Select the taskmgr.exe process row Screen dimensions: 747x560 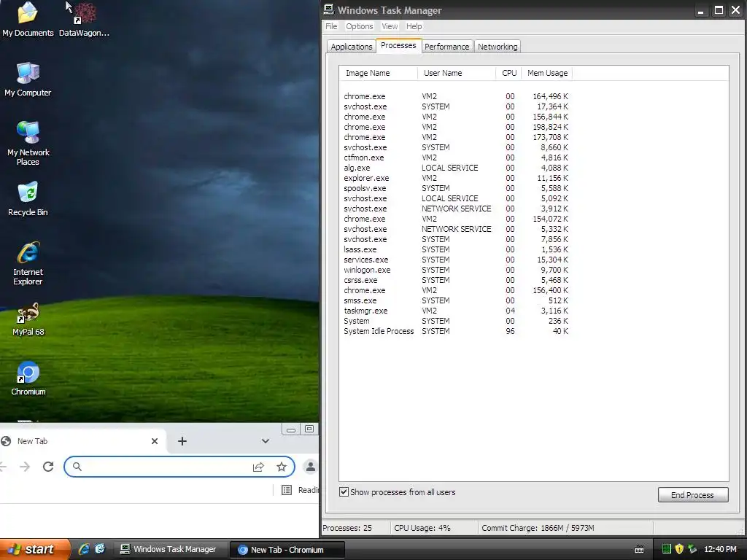coord(456,311)
